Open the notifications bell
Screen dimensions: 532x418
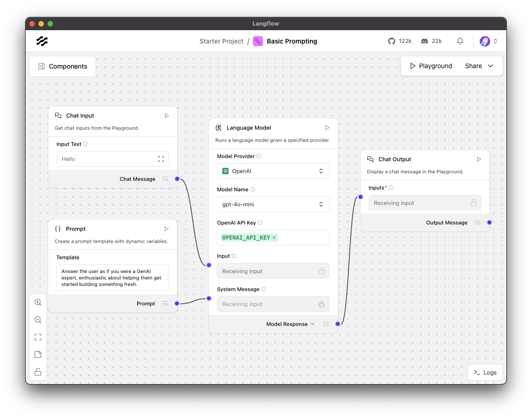tap(460, 41)
